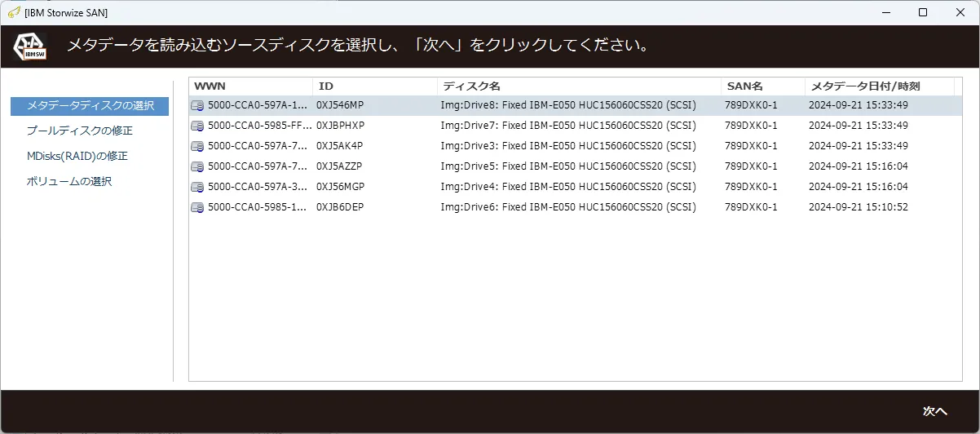Click the Img:Drive3 disk name
Screen dimensions: 980x434
568,146
